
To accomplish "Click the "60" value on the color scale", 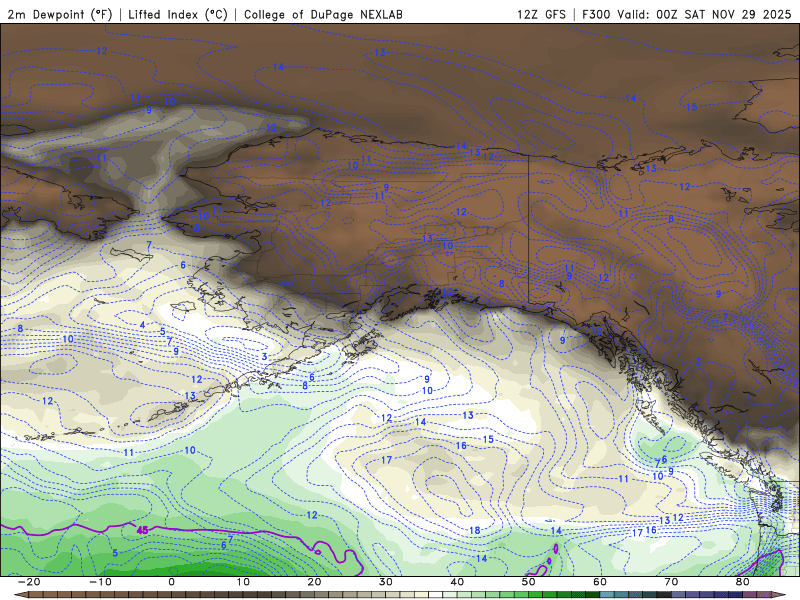I will tap(600, 582).
